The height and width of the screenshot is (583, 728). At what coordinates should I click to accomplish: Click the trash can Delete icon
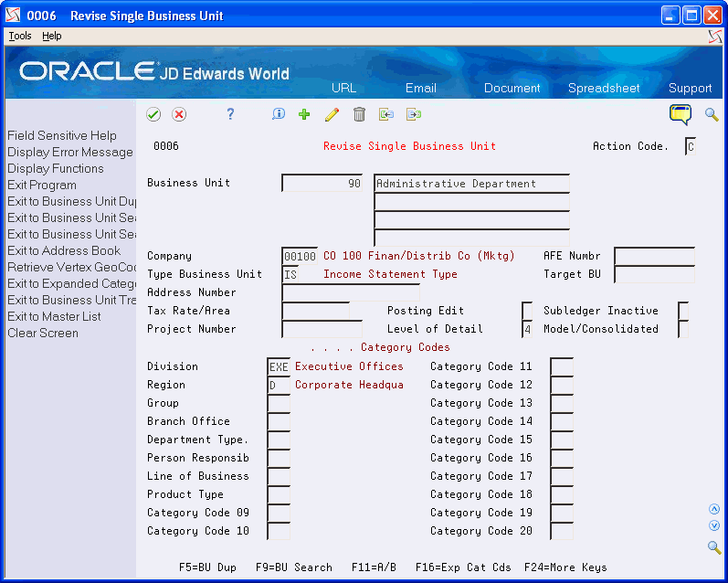[x=359, y=114]
